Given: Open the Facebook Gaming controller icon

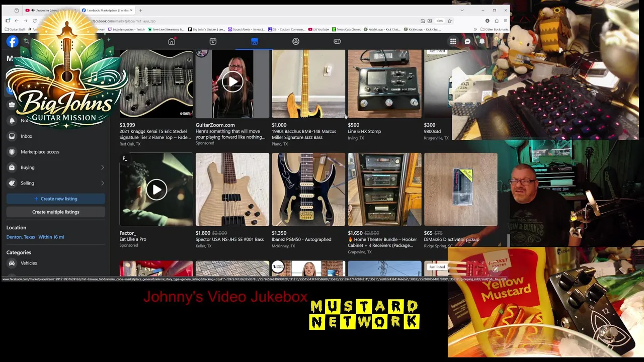Looking at the screenshot, I should (x=337, y=41).
